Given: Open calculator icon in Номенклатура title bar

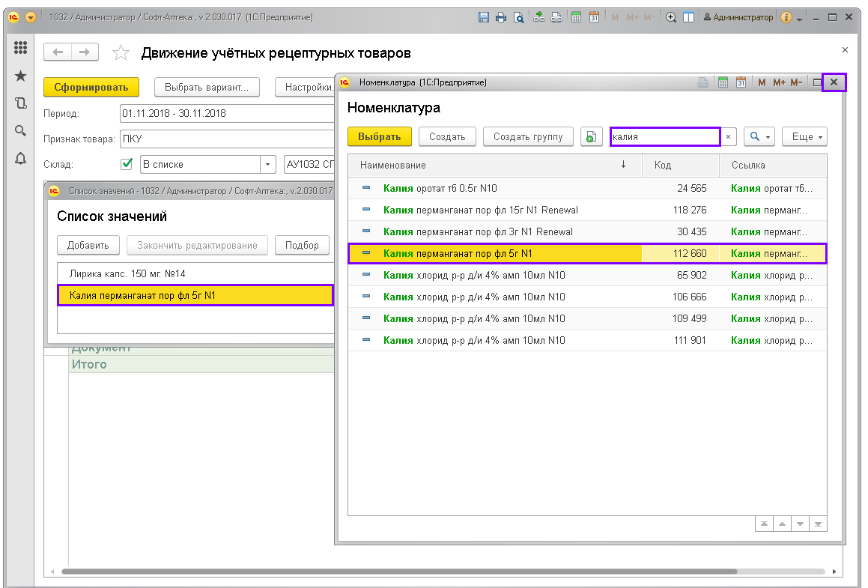Looking at the screenshot, I should [723, 82].
